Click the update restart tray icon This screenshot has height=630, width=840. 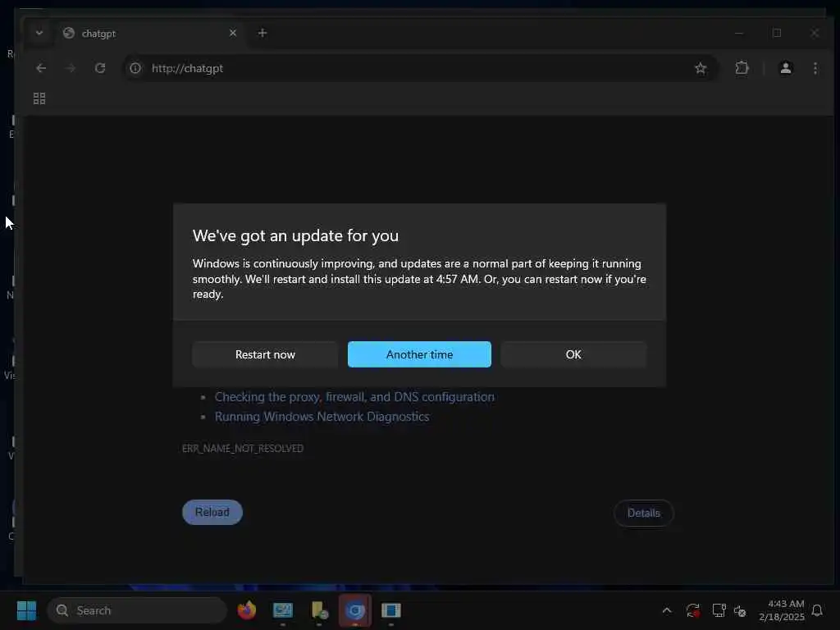point(692,610)
